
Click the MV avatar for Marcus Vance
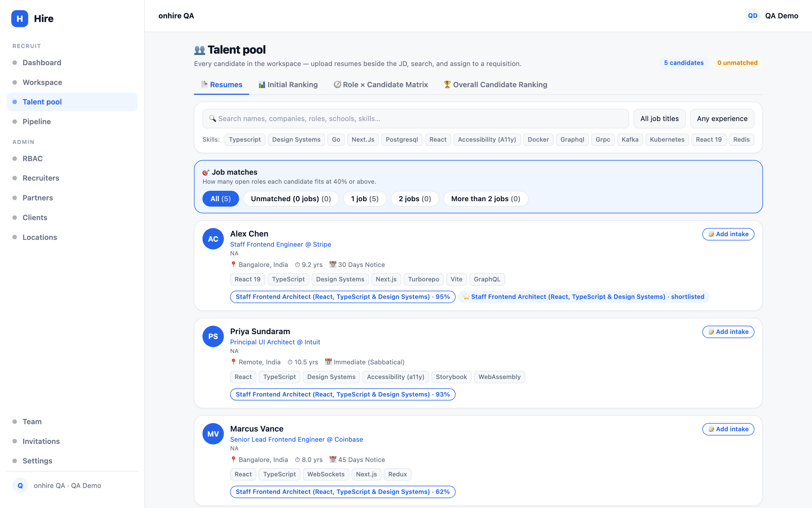click(213, 434)
